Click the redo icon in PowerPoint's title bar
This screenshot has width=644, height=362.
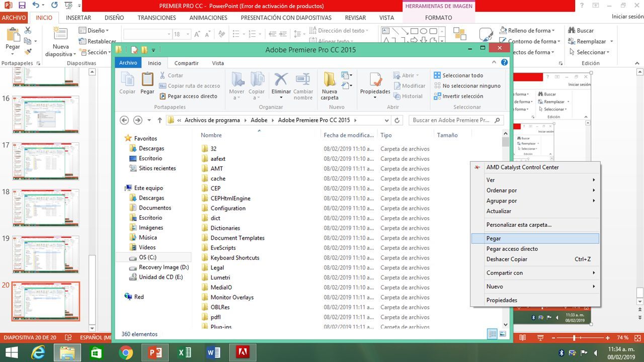click(x=54, y=6)
